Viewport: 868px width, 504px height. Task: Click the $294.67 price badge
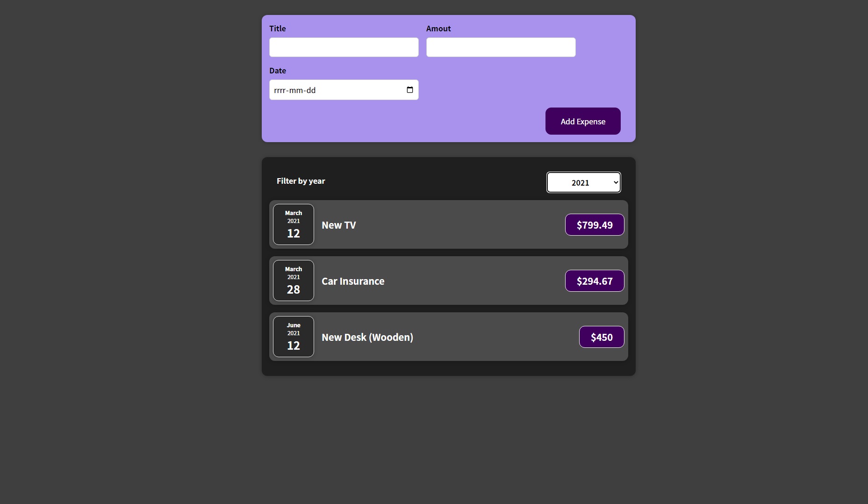(x=594, y=281)
